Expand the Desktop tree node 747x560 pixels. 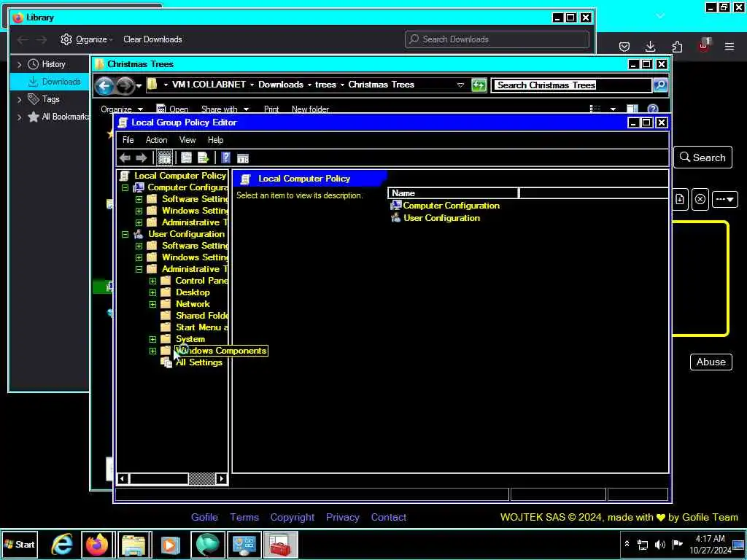[152, 293]
